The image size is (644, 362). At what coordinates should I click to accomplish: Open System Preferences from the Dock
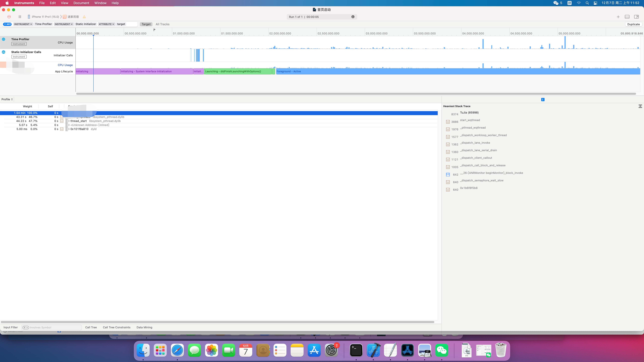point(331,350)
